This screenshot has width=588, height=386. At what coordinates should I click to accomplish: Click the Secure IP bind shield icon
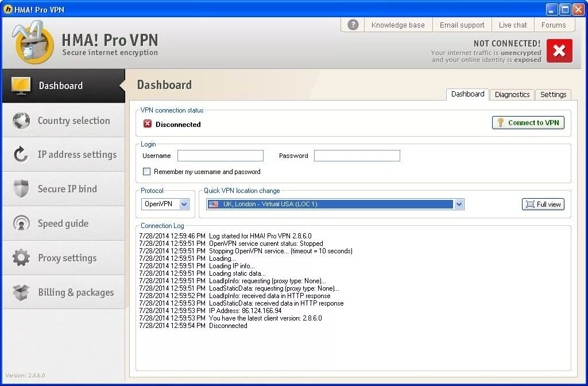pyautogui.click(x=21, y=188)
